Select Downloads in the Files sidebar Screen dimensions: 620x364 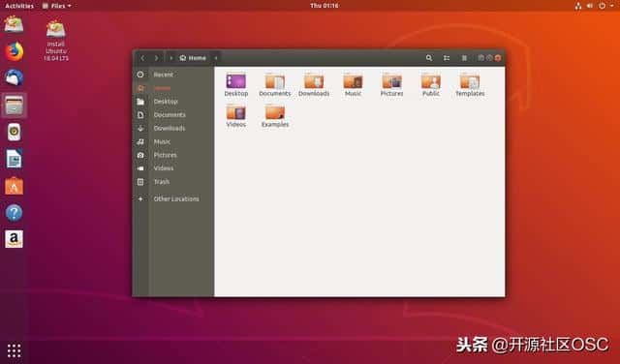172,128
